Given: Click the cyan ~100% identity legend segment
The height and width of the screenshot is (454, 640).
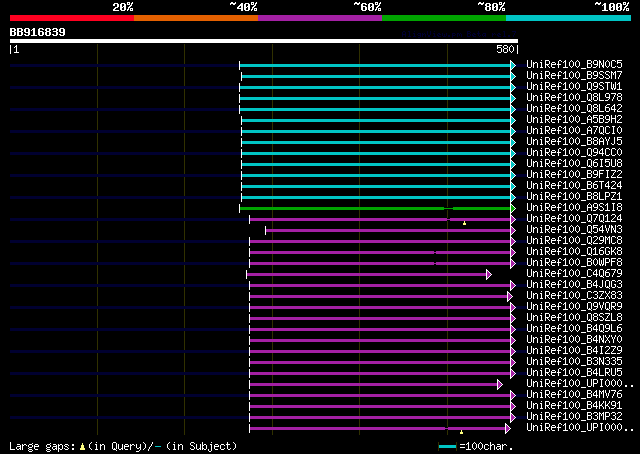Looking at the screenshot, I should (569, 18).
